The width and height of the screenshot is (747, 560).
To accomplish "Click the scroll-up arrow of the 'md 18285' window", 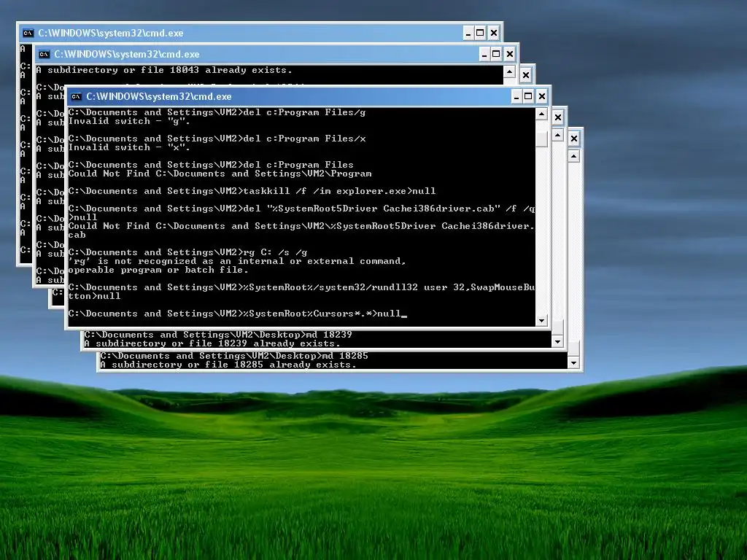I will 573,156.
